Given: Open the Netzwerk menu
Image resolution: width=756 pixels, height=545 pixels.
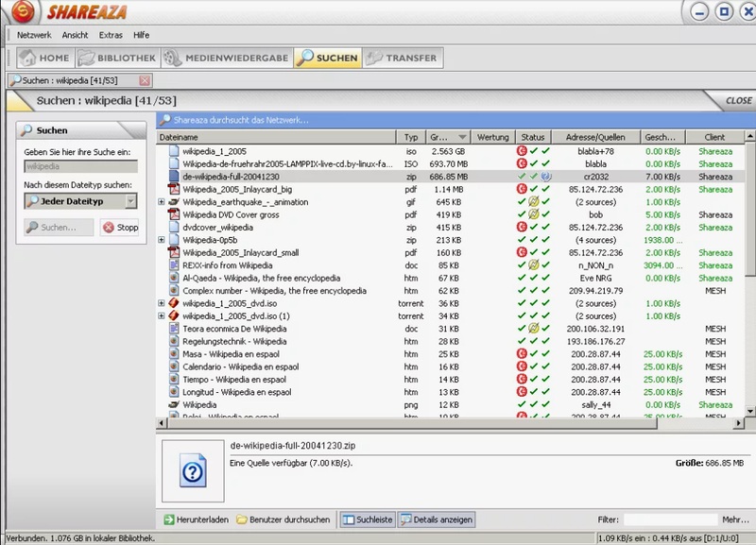Looking at the screenshot, I should pyautogui.click(x=34, y=35).
